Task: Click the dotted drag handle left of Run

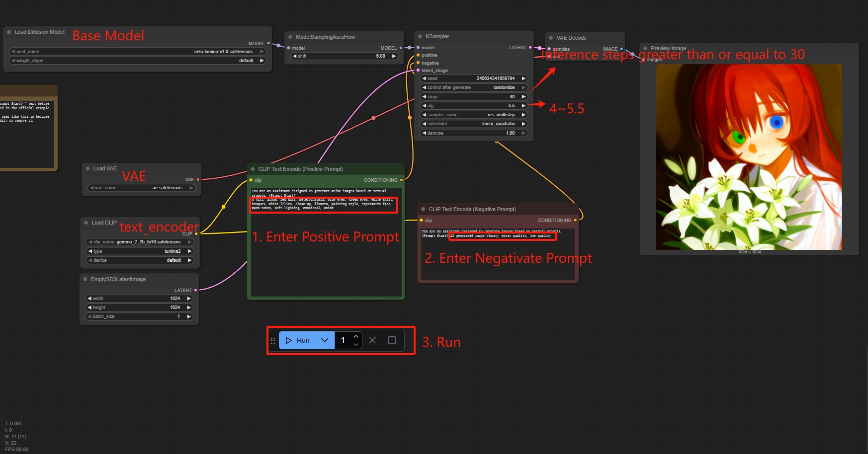Action: pos(272,340)
